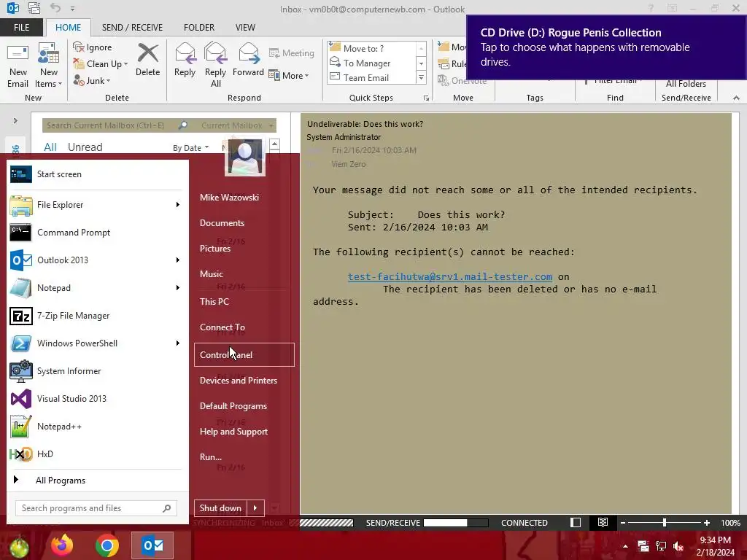
Task: Show Unread messages filter
Action: point(85,147)
